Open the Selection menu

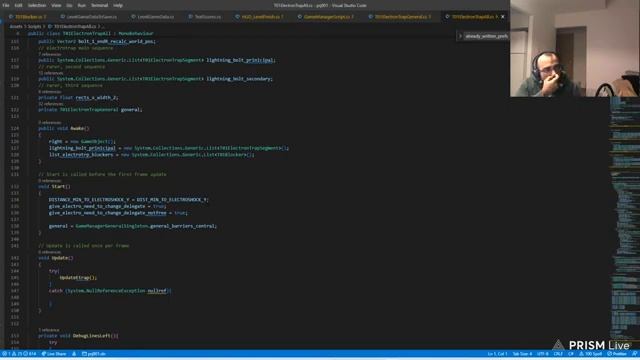37,5
